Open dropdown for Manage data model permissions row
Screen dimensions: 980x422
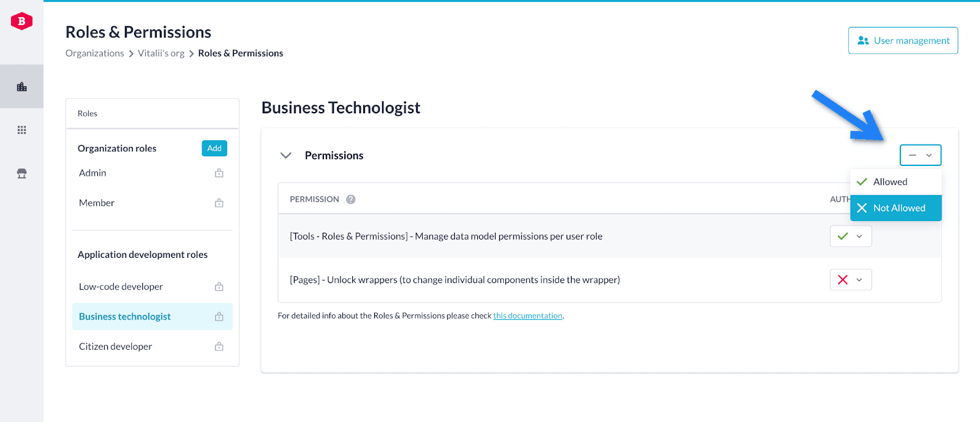tap(851, 236)
